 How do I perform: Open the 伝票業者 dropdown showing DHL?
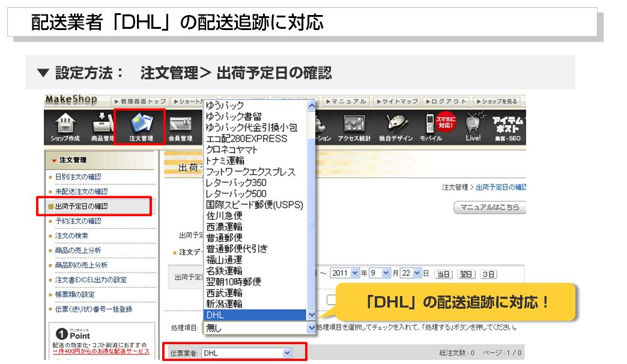click(x=247, y=353)
